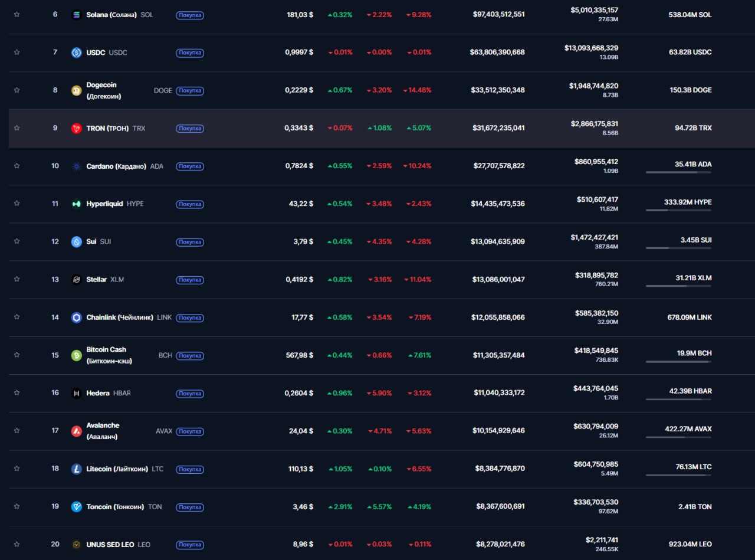Click the Sui coin logo
Screen dimensions: 755x560
coord(76,242)
